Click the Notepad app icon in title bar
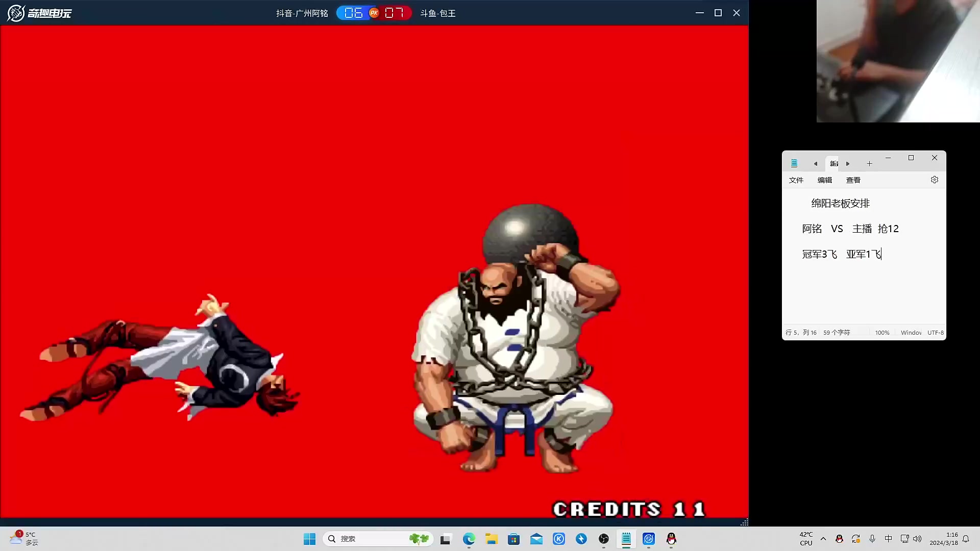Image resolution: width=980 pixels, height=551 pixels. click(794, 163)
